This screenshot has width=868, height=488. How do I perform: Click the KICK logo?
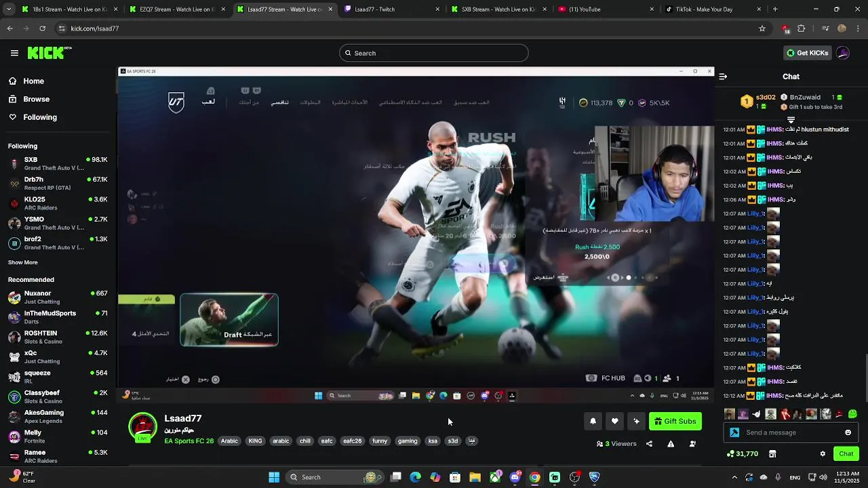pyautogui.click(x=50, y=53)
